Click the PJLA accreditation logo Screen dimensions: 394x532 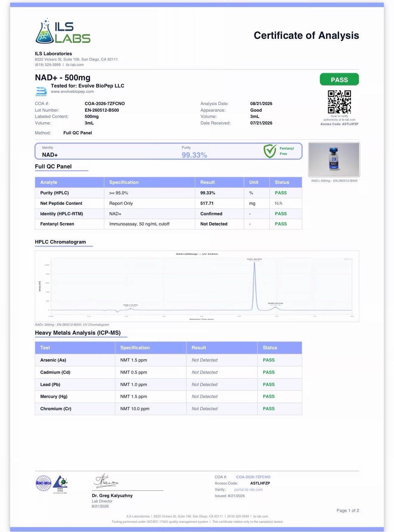coord(61,484)
